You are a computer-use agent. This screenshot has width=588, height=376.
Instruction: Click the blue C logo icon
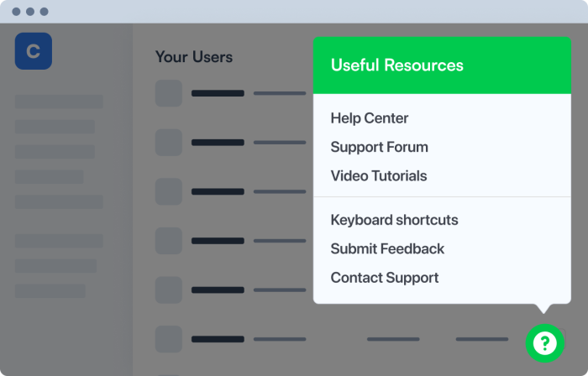[x=34, y=51]
